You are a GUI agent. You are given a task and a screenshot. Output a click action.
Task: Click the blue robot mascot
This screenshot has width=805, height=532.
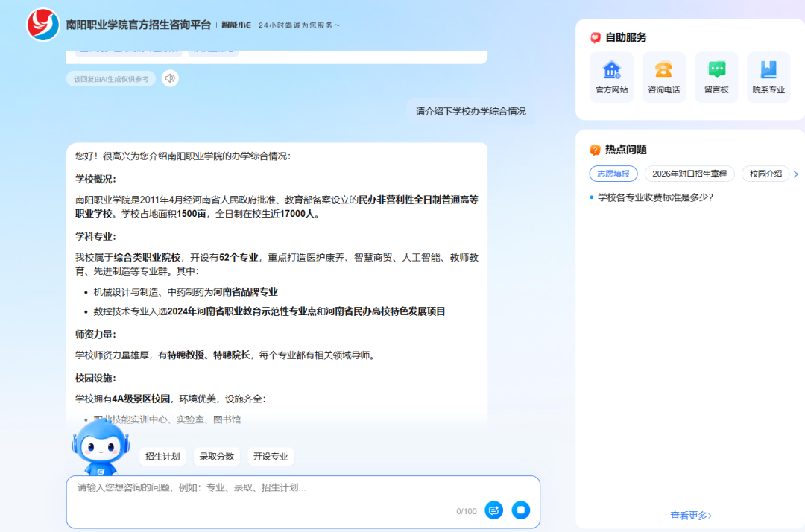pos(100,447)
